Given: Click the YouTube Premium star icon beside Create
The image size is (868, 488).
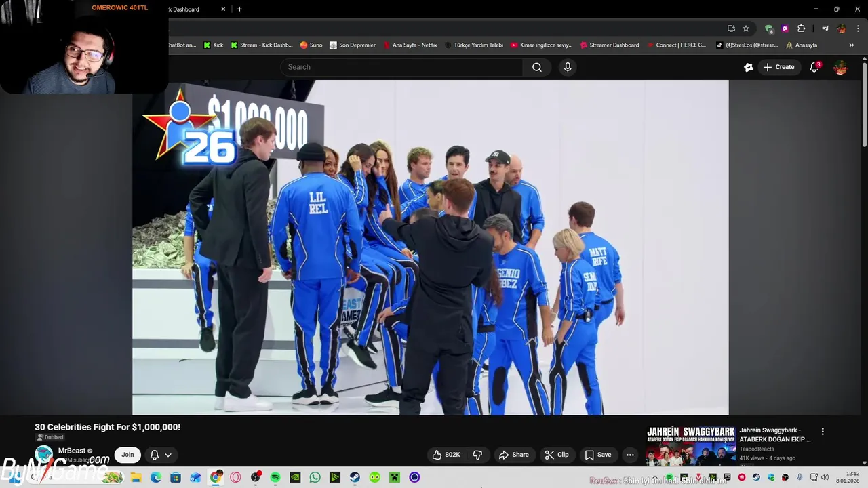Looking at the screenshot, I should coord(749,67).
